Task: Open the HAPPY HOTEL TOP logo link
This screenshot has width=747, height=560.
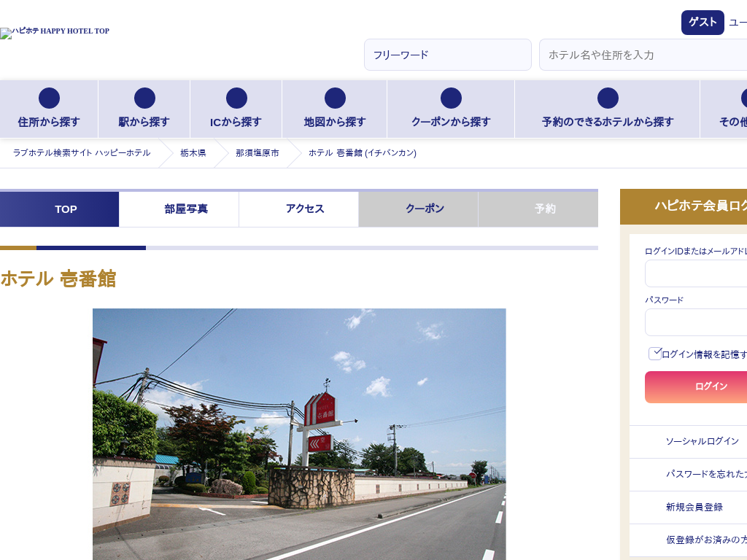Action: pos(55,32)
